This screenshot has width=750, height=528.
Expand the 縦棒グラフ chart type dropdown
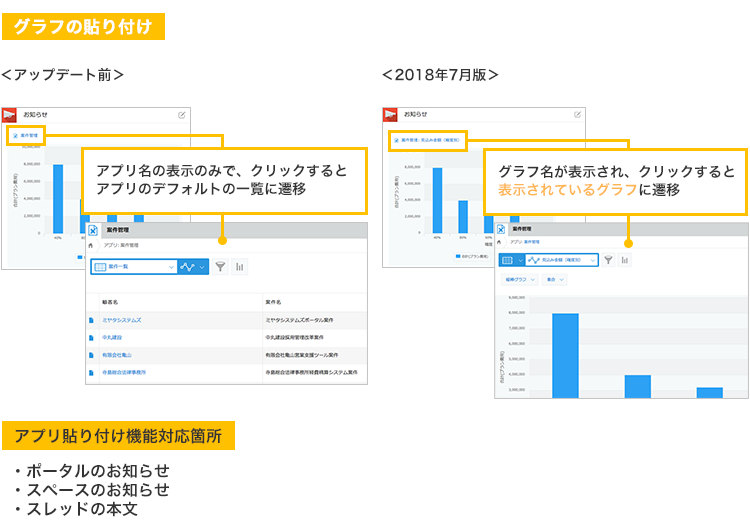pyautogui.click(x=521, y=280)
